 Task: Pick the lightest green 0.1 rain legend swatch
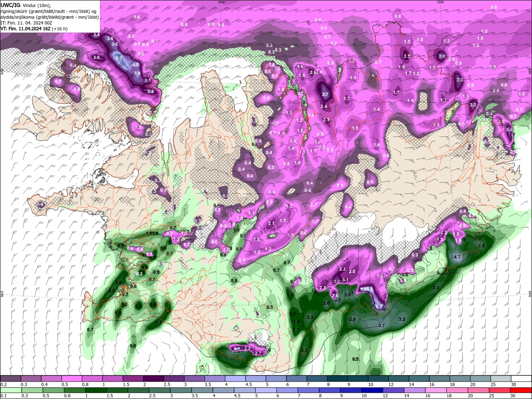(10, 390)
